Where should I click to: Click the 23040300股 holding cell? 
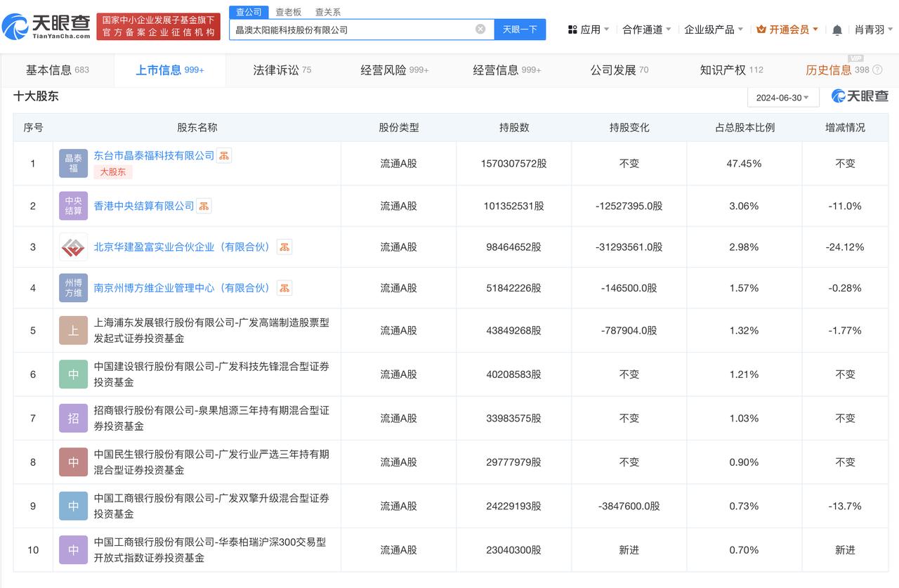click(x=513, y=550)
